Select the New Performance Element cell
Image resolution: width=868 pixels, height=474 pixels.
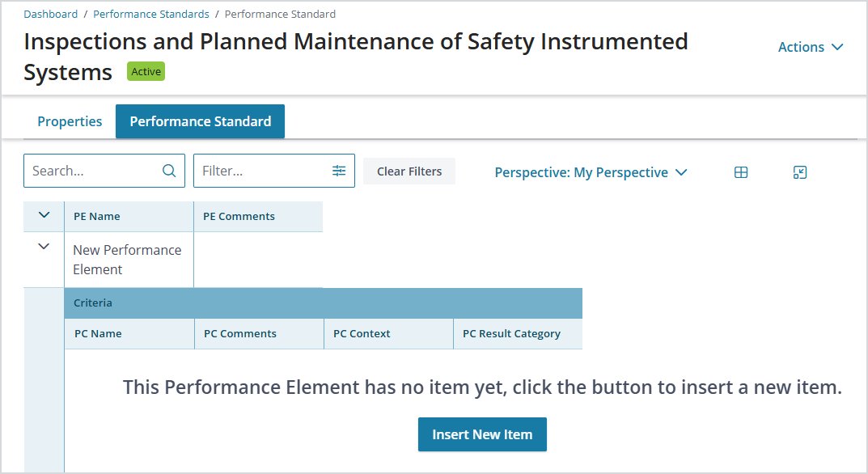coord(129,260)
